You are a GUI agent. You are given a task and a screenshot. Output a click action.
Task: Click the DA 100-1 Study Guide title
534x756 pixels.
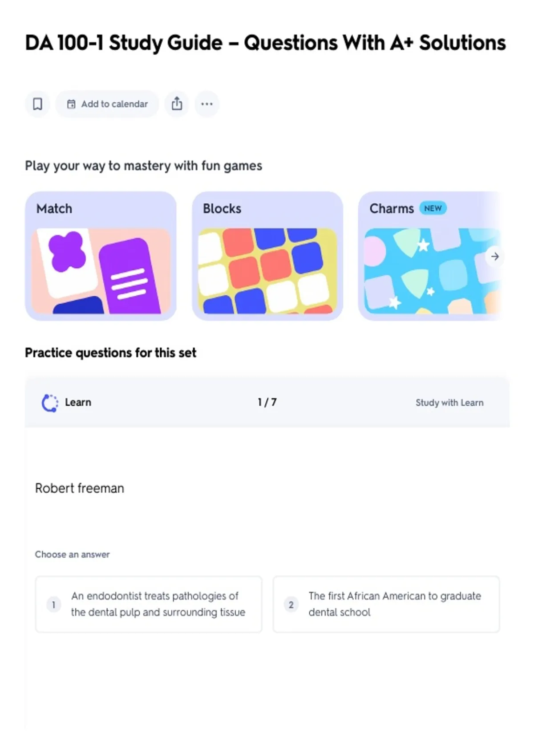(x=265, y=43)
